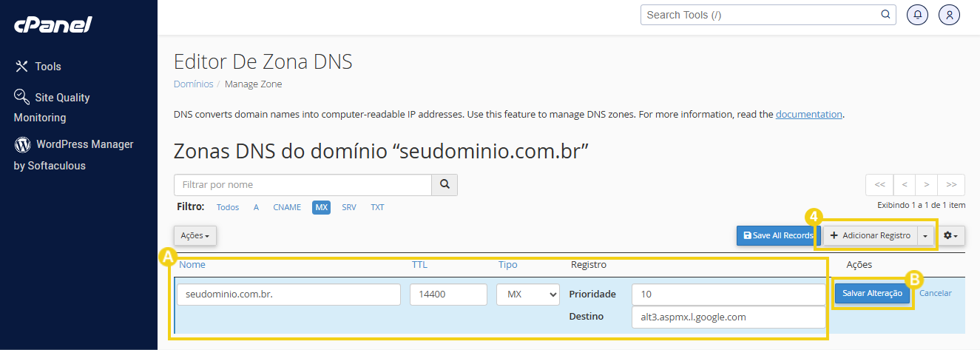Viewport: 980px width, 350px height.
Task: Expand the Ações dropdown menu
Action: pos(195,235)
